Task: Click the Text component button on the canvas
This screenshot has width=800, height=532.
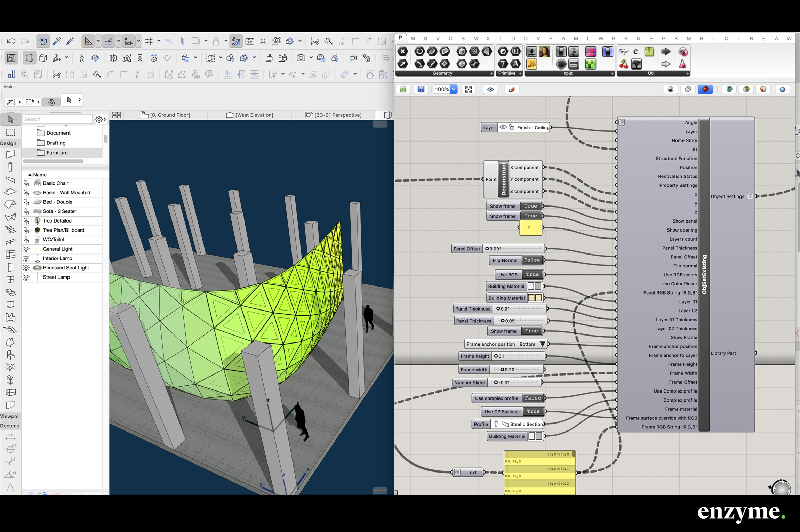Action: click(x=467, y=472)
